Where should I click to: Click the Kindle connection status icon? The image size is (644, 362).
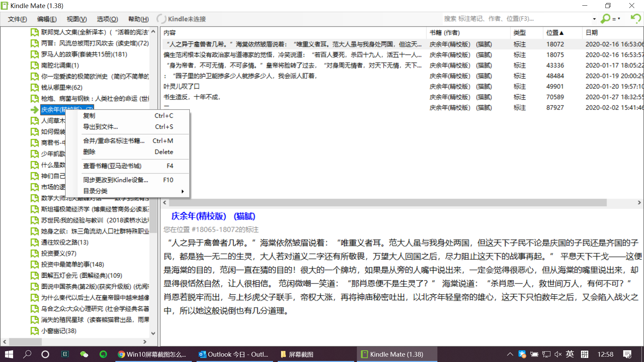click(161, 19)
